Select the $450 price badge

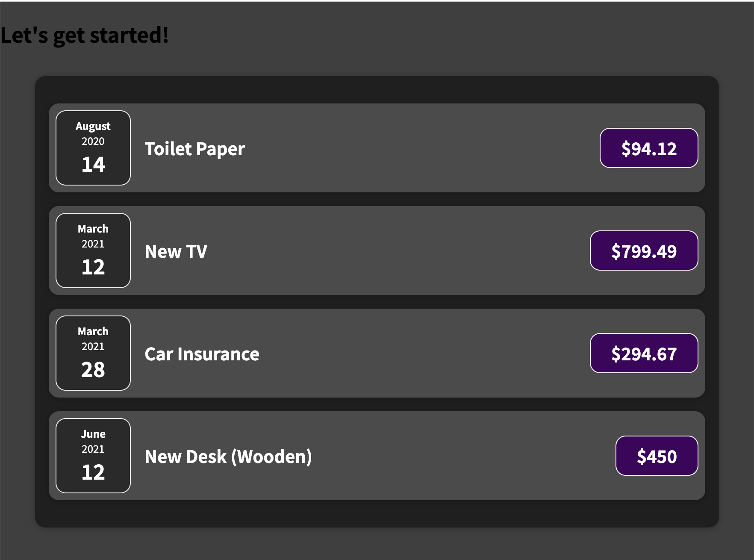(x=657, y=456)
